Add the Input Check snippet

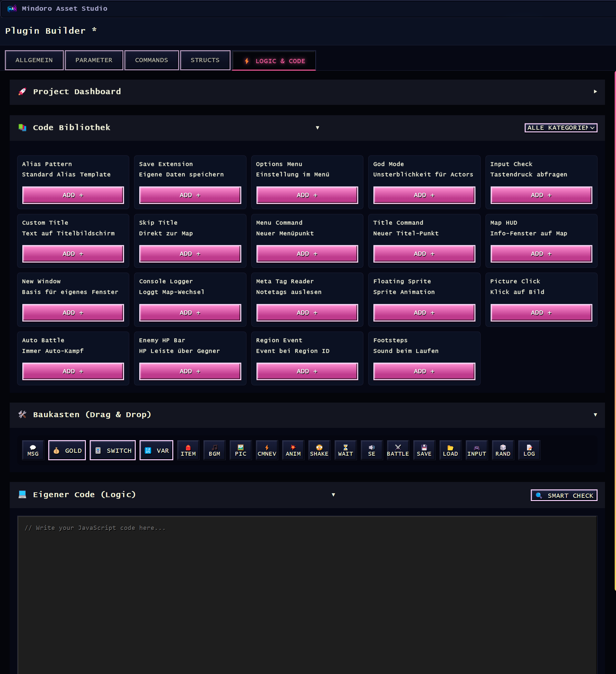pyautogui.click(x=542, y=195)
